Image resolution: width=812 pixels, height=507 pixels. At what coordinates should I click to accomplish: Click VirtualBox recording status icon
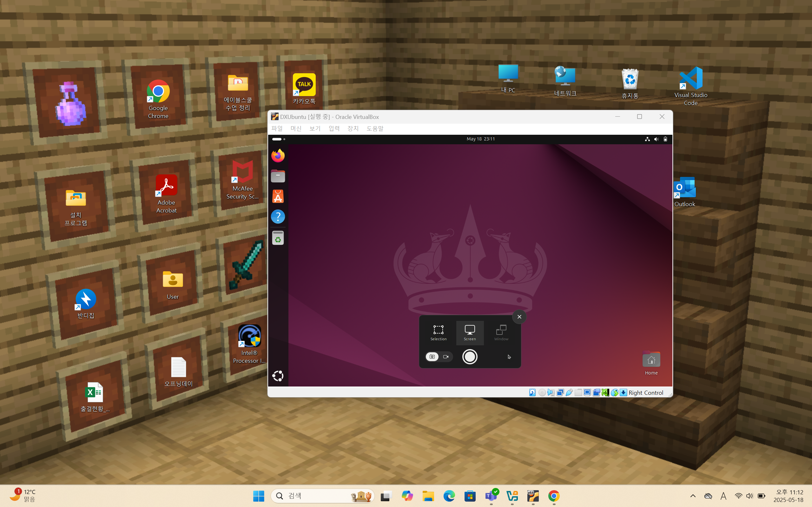[596, 393]
